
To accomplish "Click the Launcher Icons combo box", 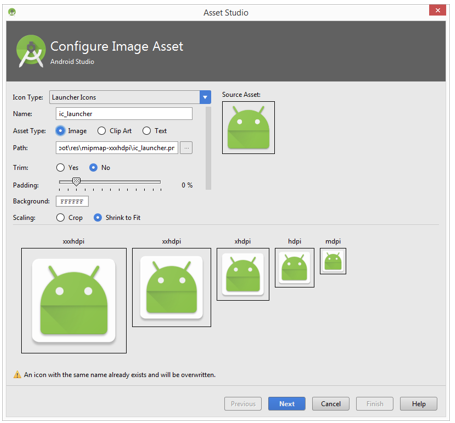I will [130, 97].
